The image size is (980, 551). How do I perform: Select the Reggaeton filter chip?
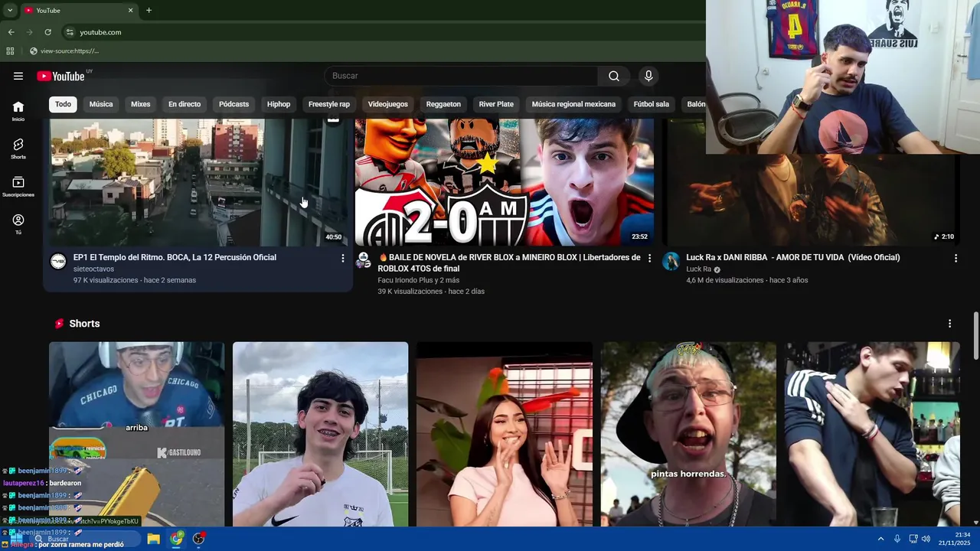pyautogui.click(x=443, y=104)
